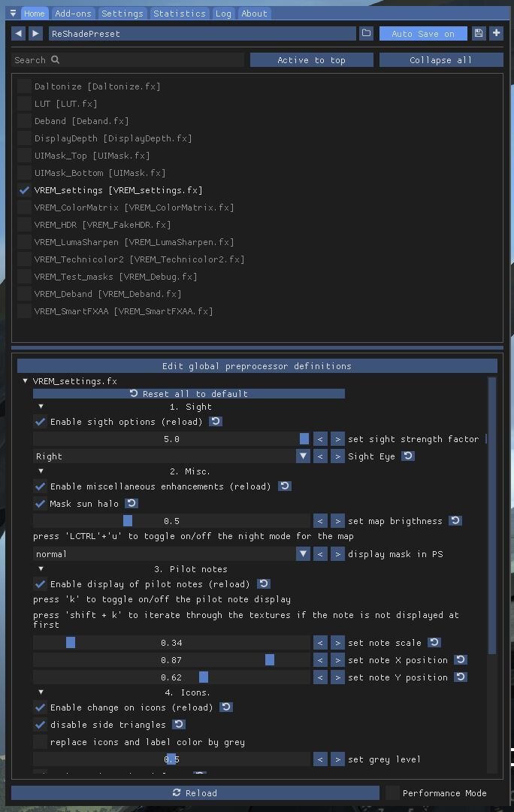Reset the note scale value to default

(x=434, y=643)
